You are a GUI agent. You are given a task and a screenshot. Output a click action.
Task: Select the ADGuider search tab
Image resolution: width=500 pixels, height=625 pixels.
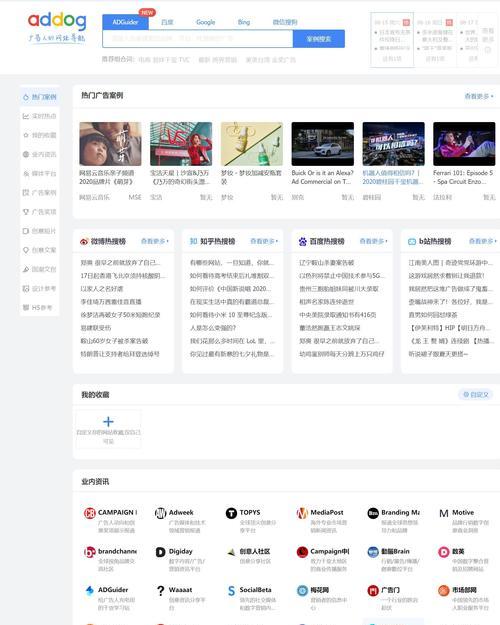pos(125,22)
